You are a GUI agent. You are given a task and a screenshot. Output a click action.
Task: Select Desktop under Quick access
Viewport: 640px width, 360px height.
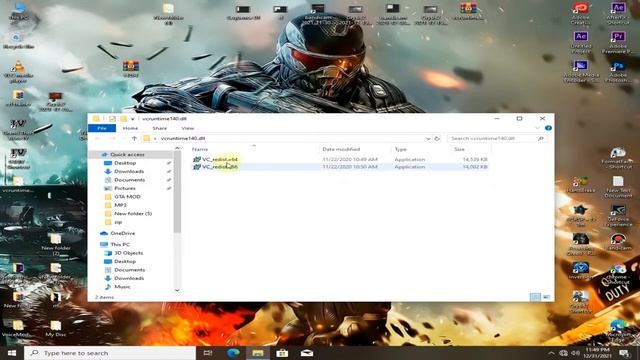coord(125,163)
